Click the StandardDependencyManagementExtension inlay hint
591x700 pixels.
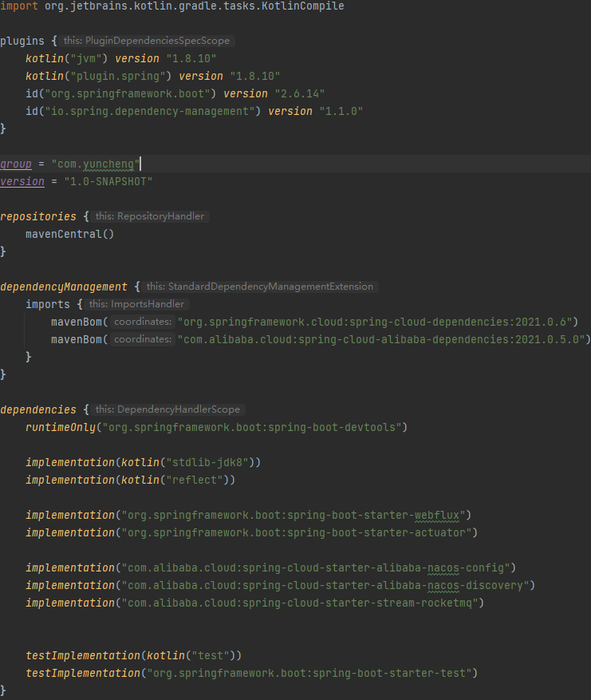click(x=260, y=287)
